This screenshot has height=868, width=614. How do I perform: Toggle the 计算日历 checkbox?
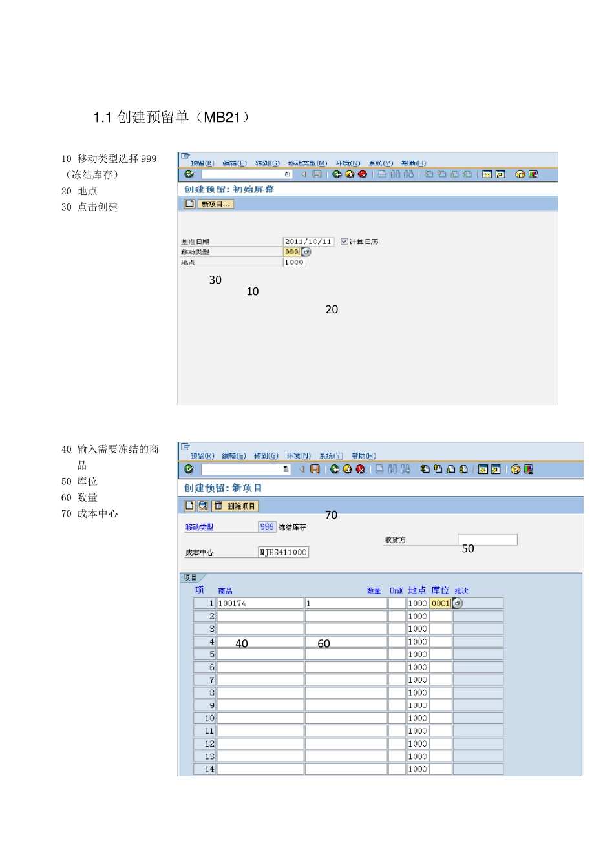click(344, 242)
